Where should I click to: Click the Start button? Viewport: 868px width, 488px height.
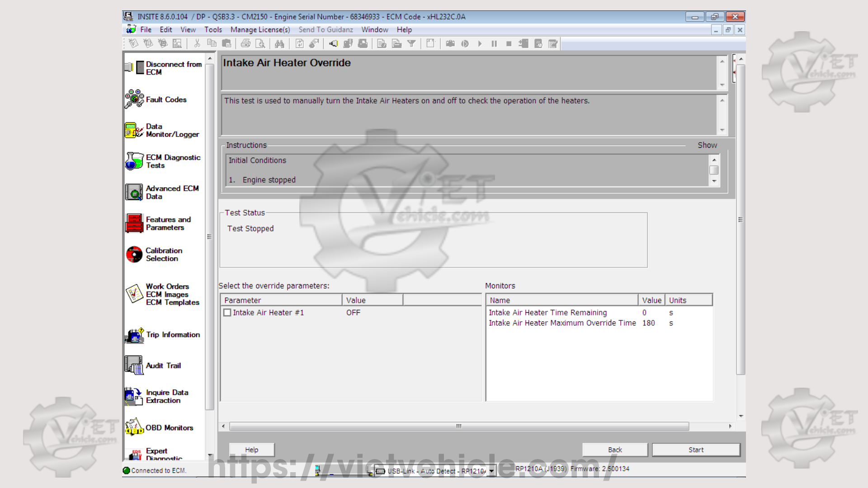tap(696, 450)
